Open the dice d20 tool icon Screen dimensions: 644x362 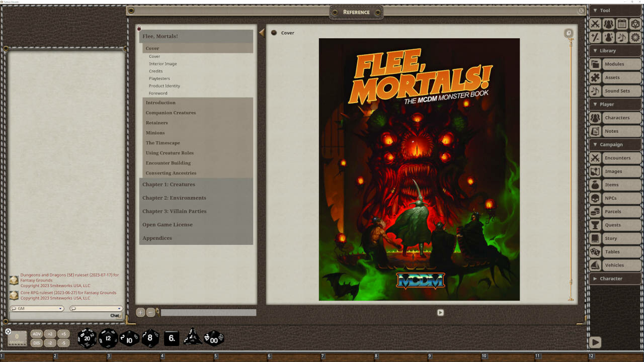point(635,24)
